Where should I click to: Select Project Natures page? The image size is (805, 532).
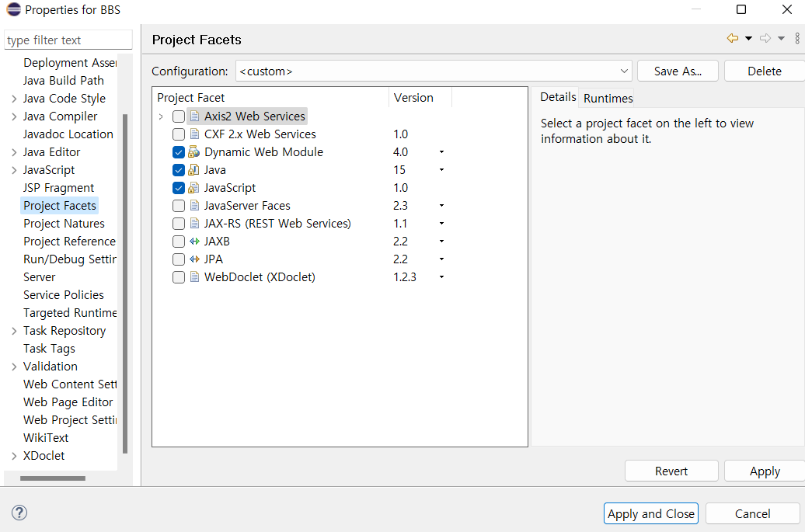64,224
